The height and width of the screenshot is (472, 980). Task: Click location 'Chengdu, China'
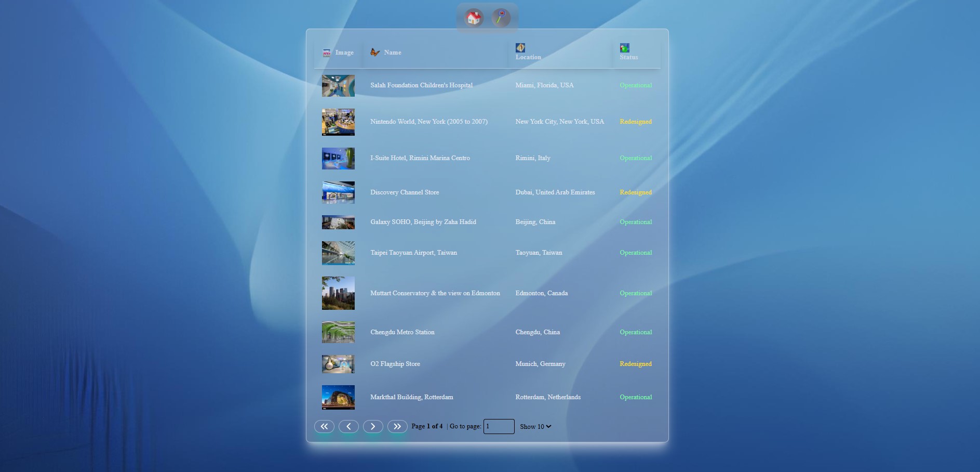(x=538, y=332)
